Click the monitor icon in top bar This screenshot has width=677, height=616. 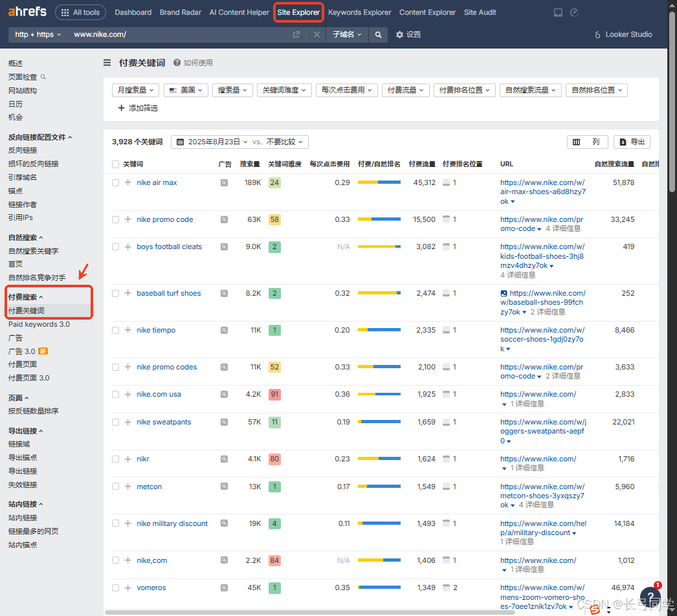559,12
